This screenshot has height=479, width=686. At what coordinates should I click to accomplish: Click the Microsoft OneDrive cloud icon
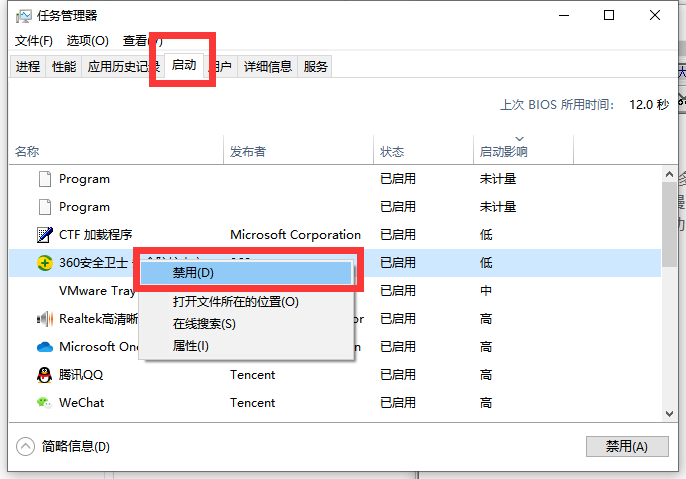tap(44, 347)
